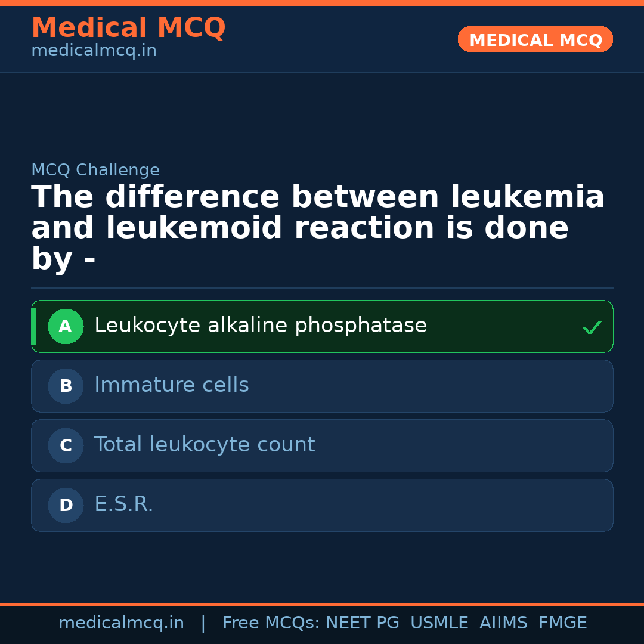Viewport: 644px width, 644px height.
Task: Choose the Immature cells option
Action: click(x=172, y=385)
